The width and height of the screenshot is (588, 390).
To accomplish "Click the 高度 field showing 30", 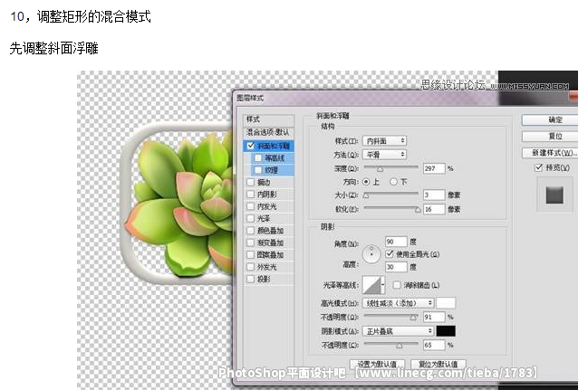I will [x=396, y=267].
